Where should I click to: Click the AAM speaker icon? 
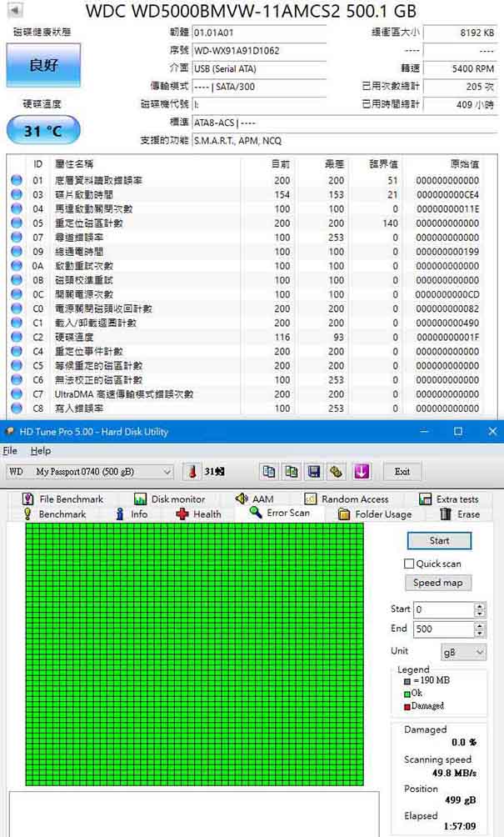[x=242, y=498]
